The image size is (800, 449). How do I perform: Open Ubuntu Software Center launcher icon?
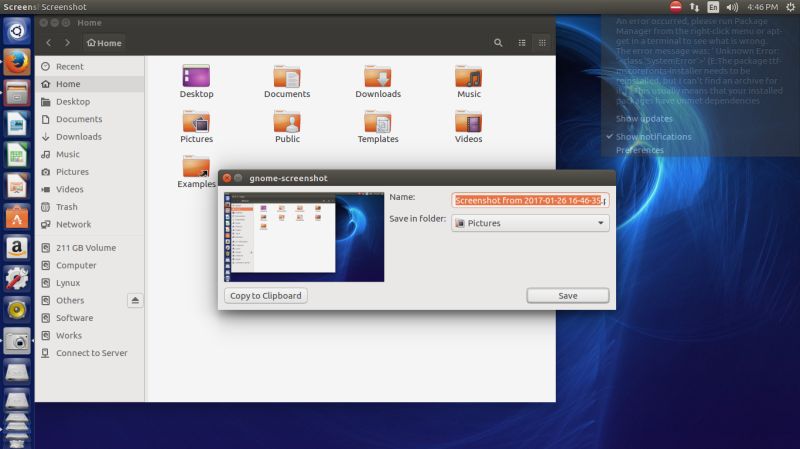coord(17,217)
